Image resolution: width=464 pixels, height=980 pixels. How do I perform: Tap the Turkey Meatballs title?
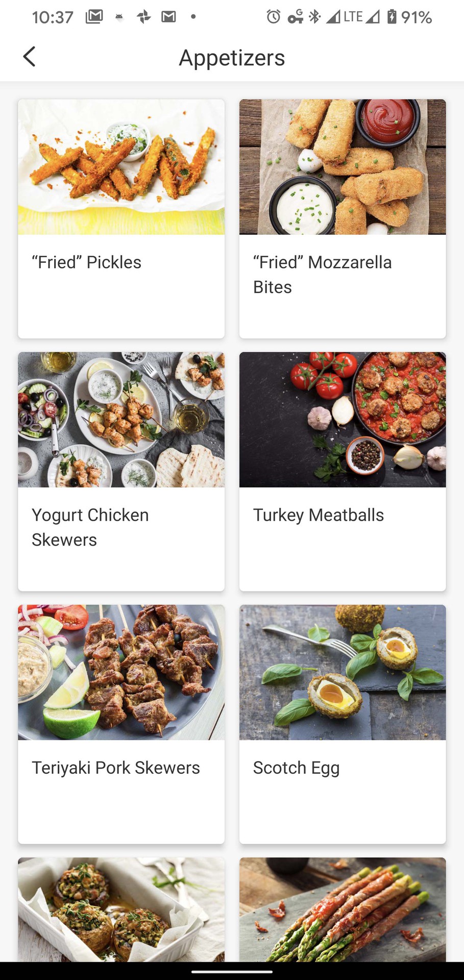319,515
